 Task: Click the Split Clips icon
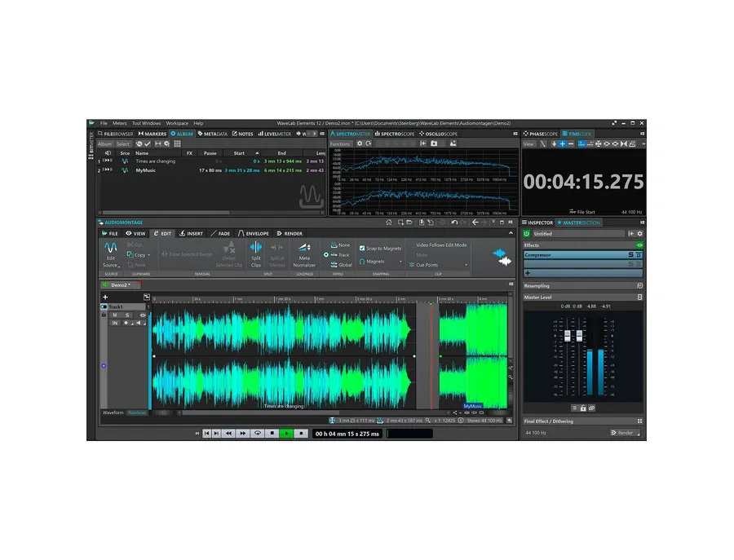point(255,247)
